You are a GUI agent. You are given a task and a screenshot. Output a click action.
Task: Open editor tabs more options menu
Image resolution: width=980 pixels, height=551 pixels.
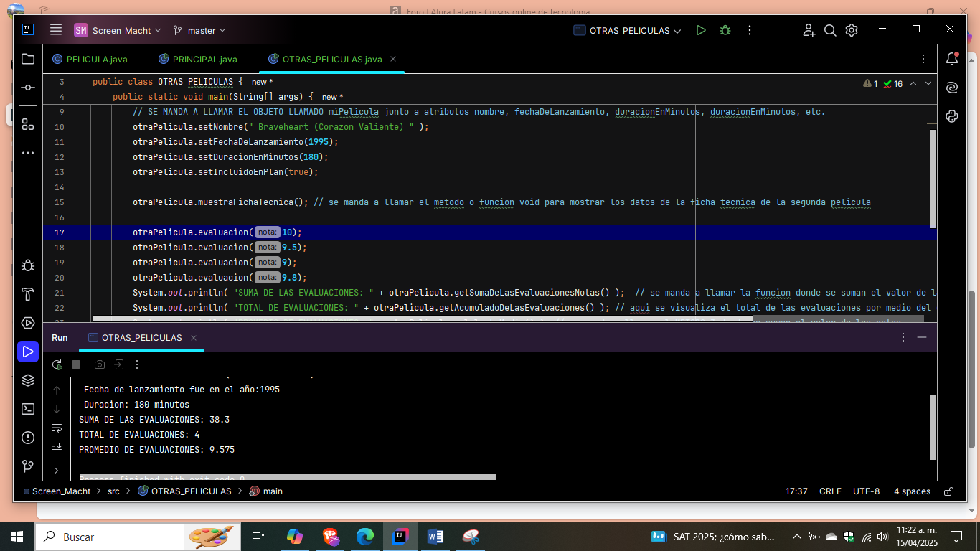pyautogui.click(x=923, y=59)
